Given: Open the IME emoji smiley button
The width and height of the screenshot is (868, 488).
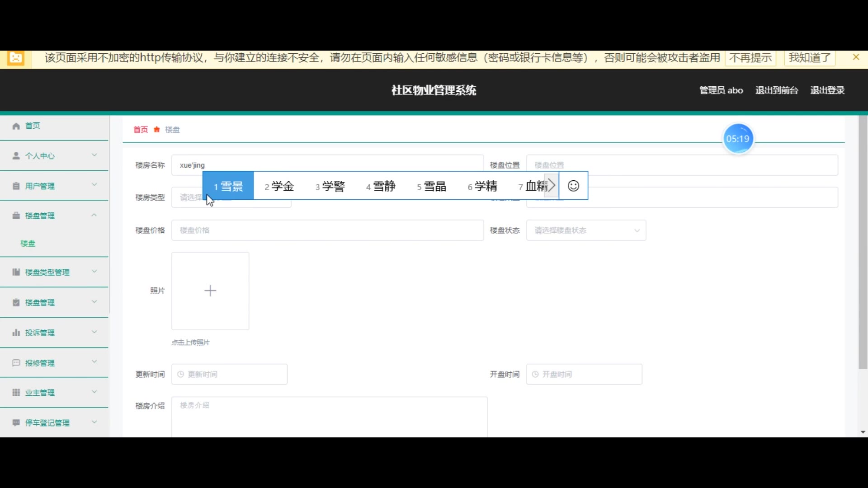Looking at the screenshot, I should point(573,186).
